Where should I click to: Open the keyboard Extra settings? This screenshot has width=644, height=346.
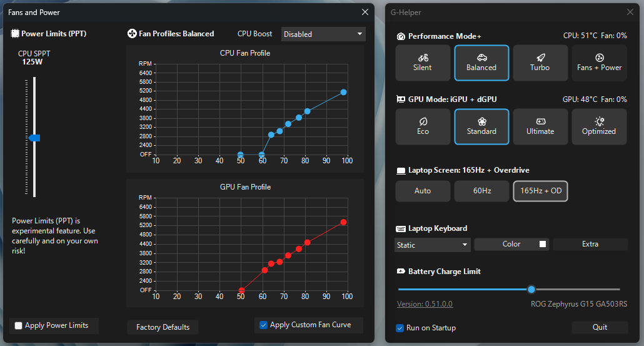[590, 244]
